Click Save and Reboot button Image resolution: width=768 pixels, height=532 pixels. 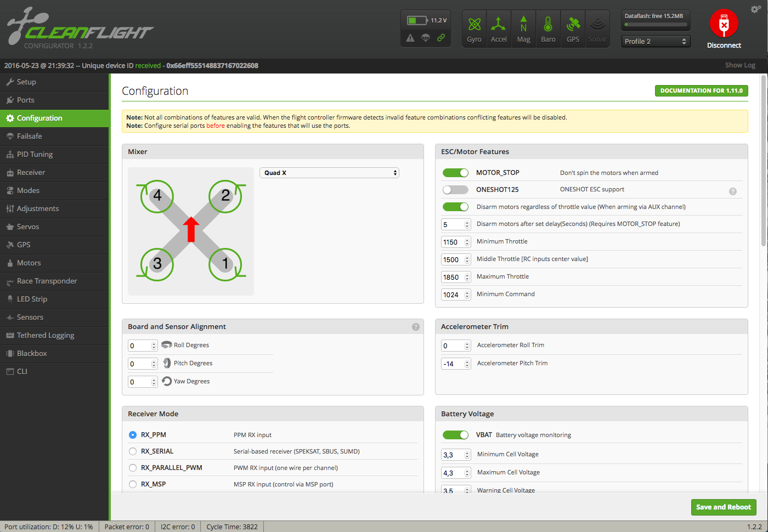tap(724, 507)
